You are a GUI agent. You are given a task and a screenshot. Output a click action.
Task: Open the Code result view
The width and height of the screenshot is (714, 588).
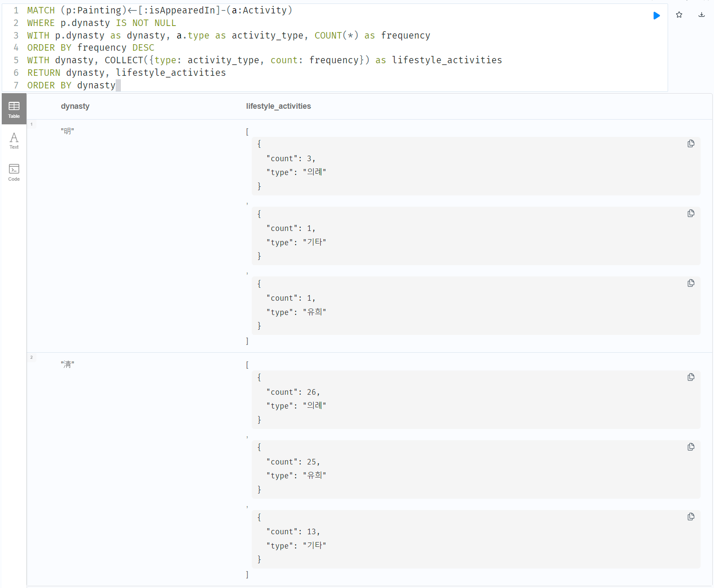tap(14, 172)
